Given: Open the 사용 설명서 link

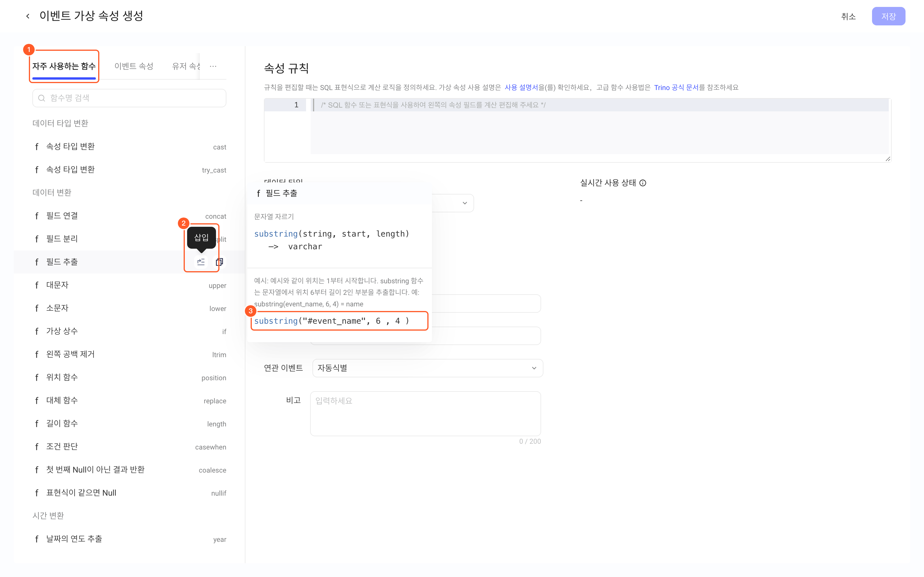Looking at the screenshot, I should pyautogui.click(x=521, y=87).
